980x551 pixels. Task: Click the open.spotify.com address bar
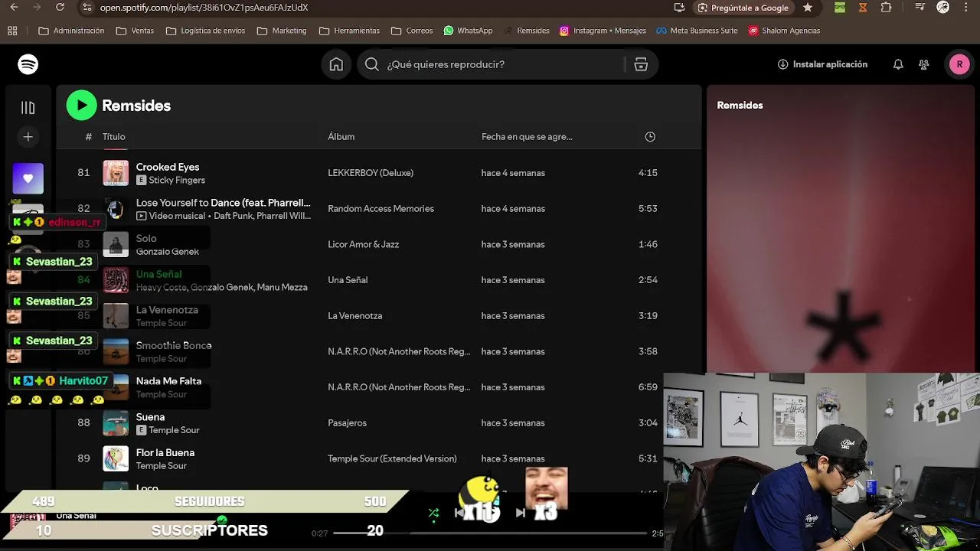tap(204, 8)
